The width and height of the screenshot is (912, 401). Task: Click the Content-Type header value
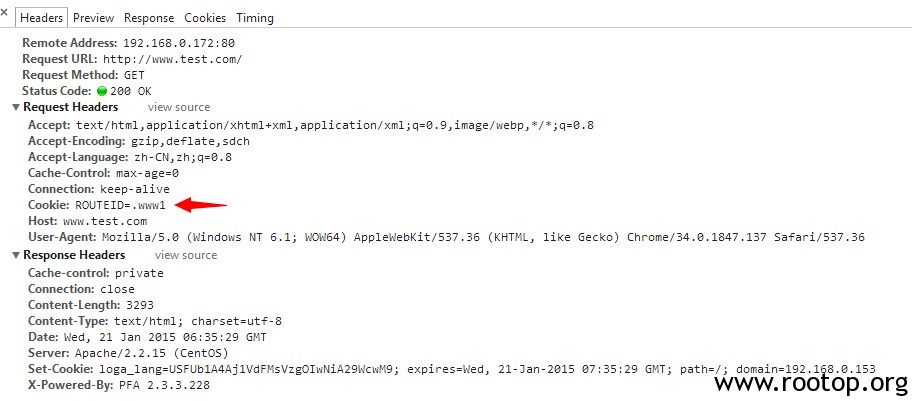(198, 321)
